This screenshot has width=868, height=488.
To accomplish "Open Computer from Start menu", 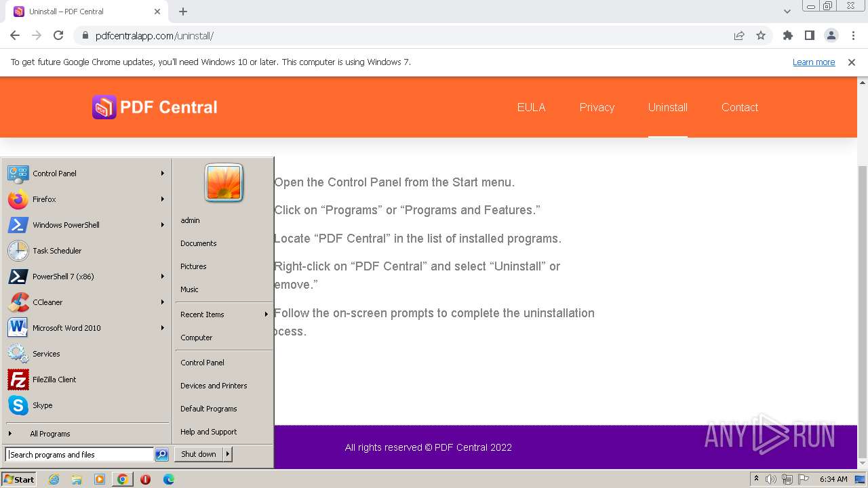I will (x=224, y=338).
